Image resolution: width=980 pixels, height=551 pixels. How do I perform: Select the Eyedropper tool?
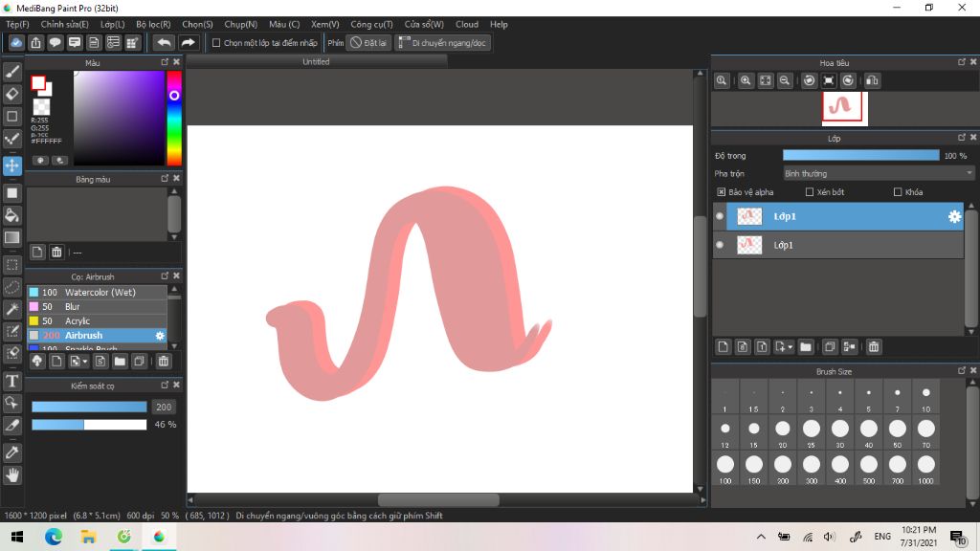(11, 452)
